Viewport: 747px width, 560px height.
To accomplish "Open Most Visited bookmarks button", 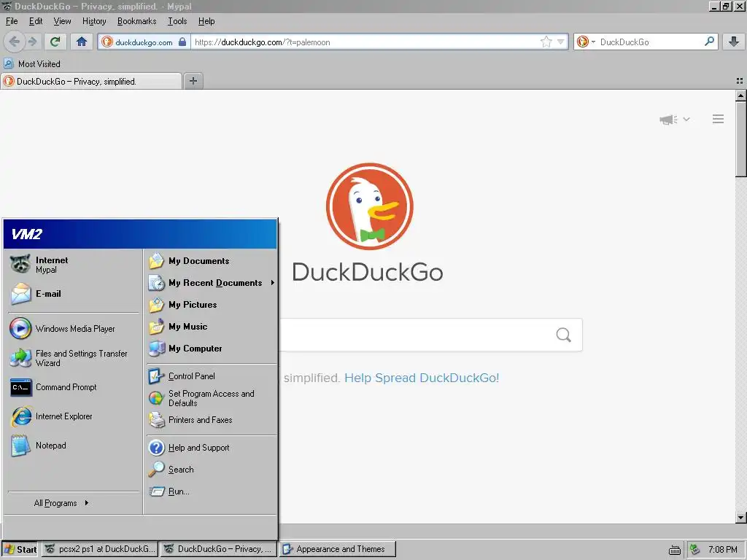I will point(32,64).
